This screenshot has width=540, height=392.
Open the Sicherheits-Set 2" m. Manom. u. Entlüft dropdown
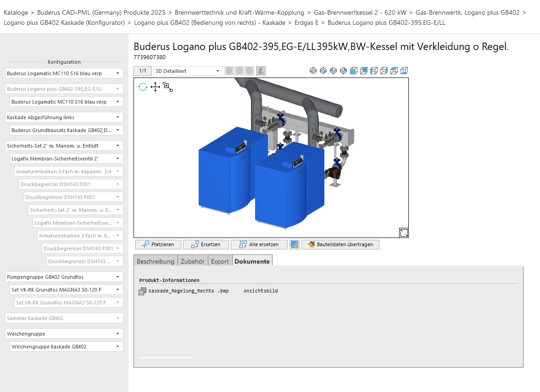click(x=64, y=146)
